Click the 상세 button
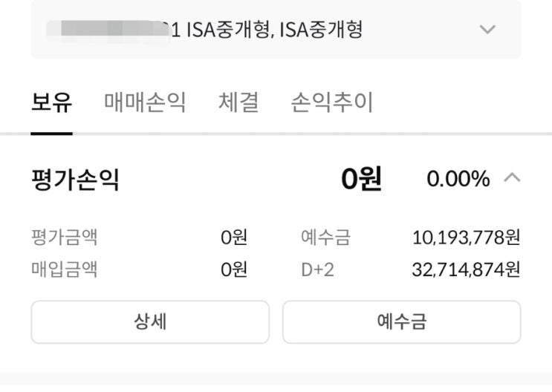Viewport: 552px width, 392px height. coord(149,321)
